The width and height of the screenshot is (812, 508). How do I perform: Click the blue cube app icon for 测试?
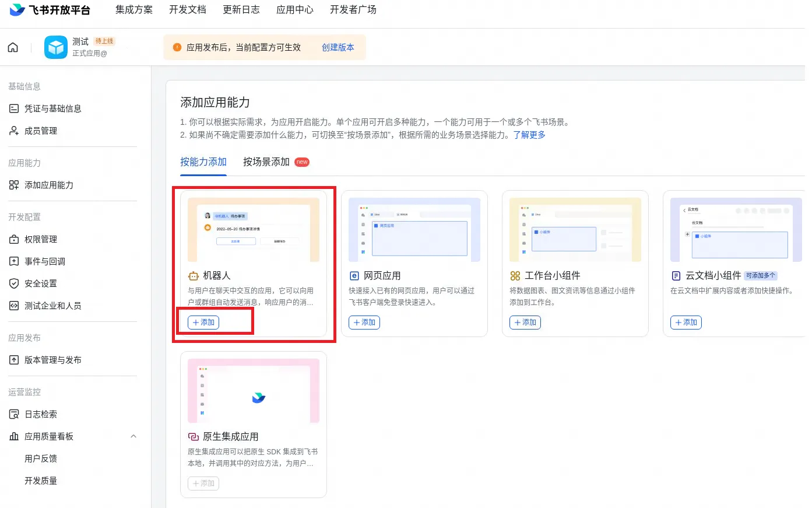tap(56, 47)
